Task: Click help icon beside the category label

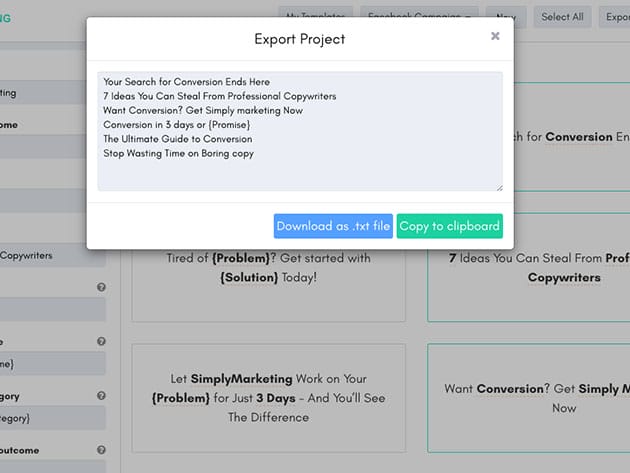Action: pos(101,395)
